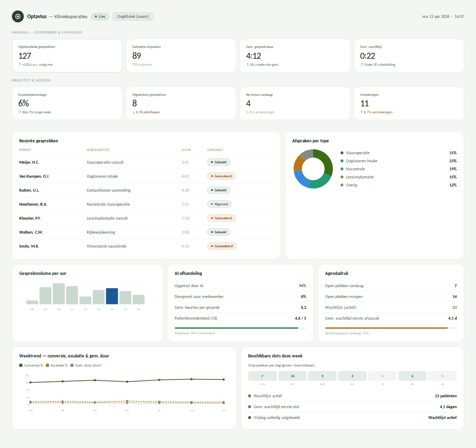Click the Optavlus logo icon
This screenshot has width=476, height=448.
(18, 16)
